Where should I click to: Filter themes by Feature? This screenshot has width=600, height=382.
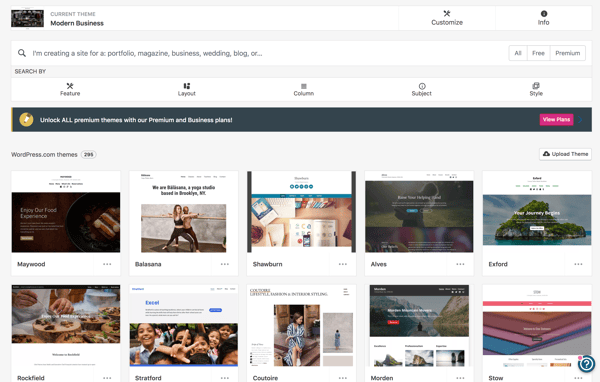70,90
